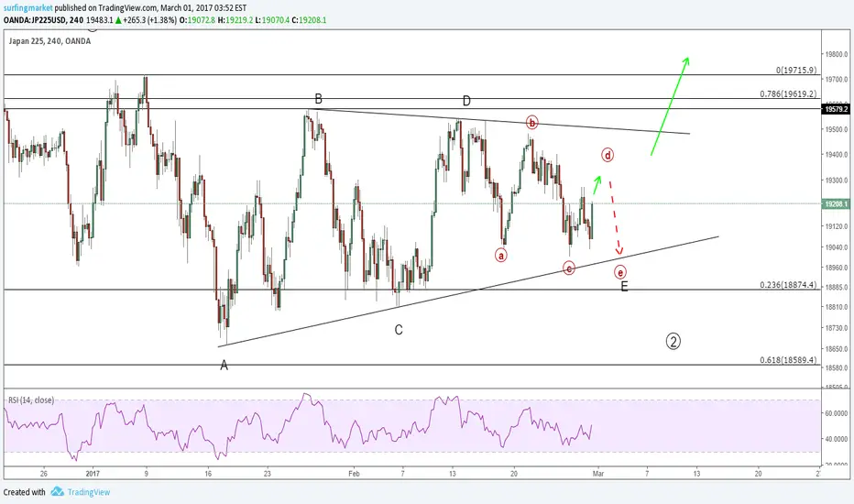Click the Fibonacci label 0.618(18589.4)
This screenshot has width=854, height=504.
[x=788, y=359]
